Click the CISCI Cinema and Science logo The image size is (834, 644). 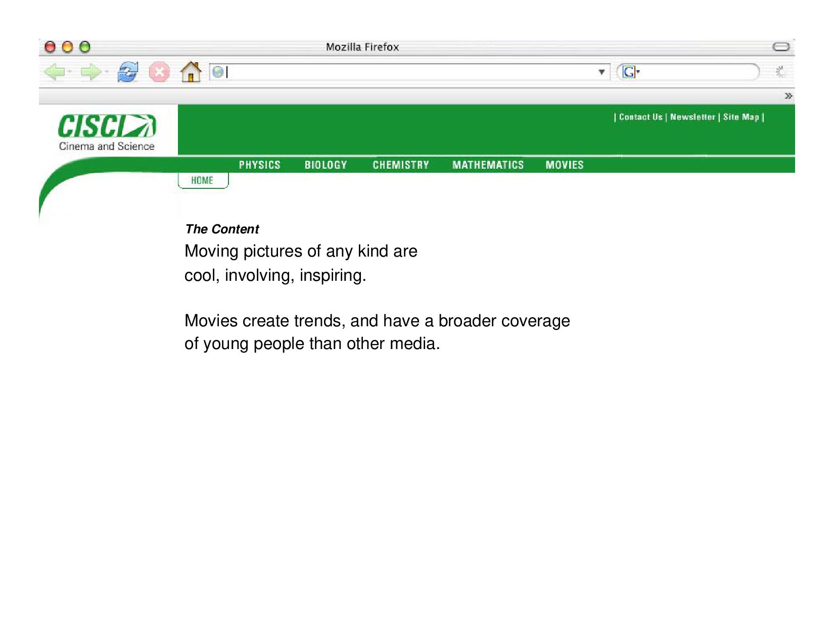tap(107, 133)
